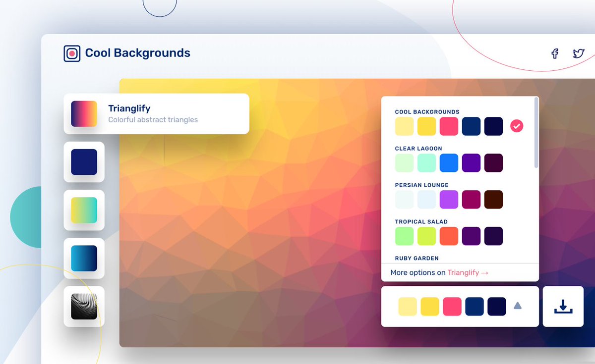Choose the dark navy solid background thumbnail

click(x=84, y=162)
